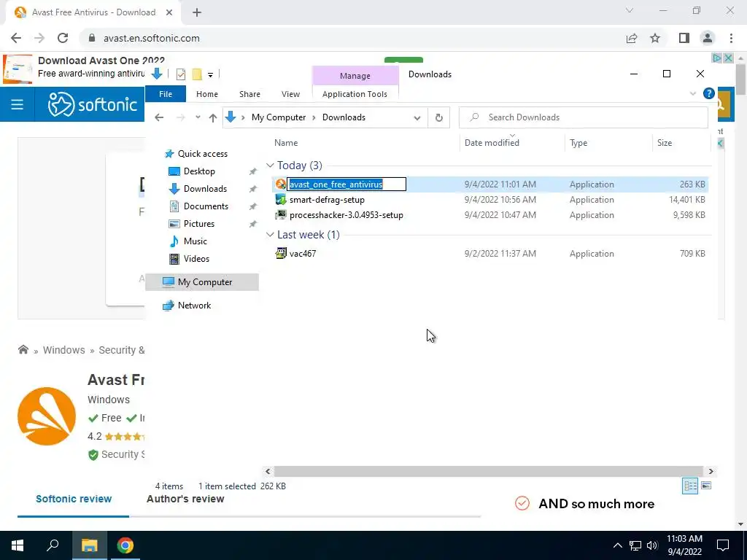Click the Properties icon in Explorer quick toolbar

(181, 74)
